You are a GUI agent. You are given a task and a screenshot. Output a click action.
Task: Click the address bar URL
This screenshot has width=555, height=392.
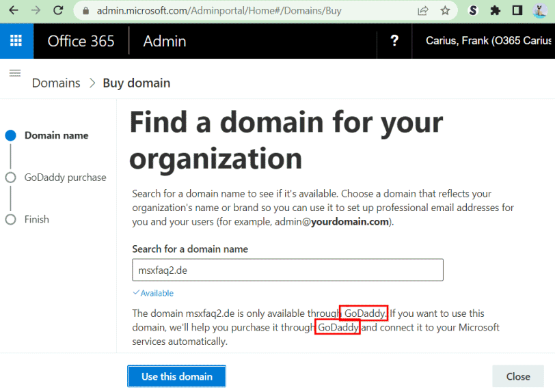(219, 11)
